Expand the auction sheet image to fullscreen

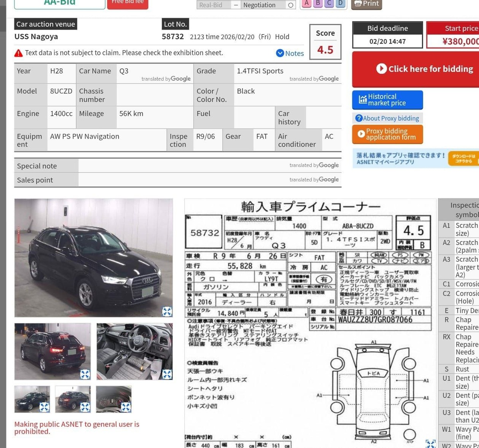pos(431,444)
